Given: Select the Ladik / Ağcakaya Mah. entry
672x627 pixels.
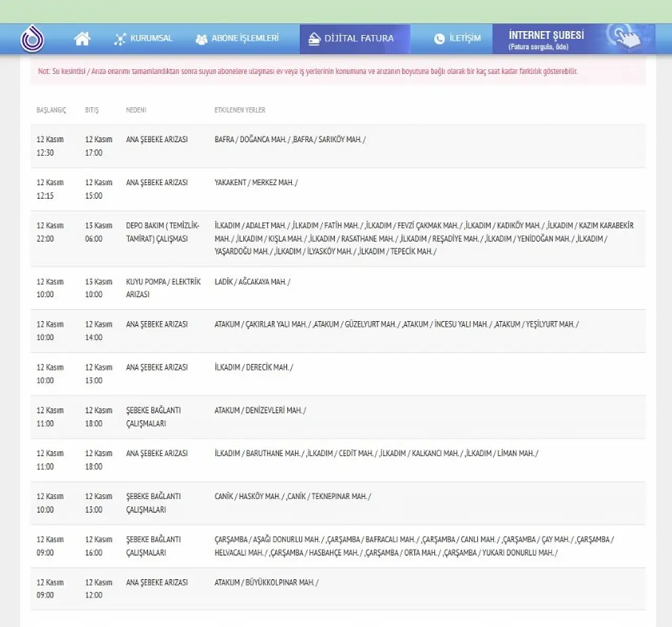Looking at the screenshot, I should click(252, 282).
